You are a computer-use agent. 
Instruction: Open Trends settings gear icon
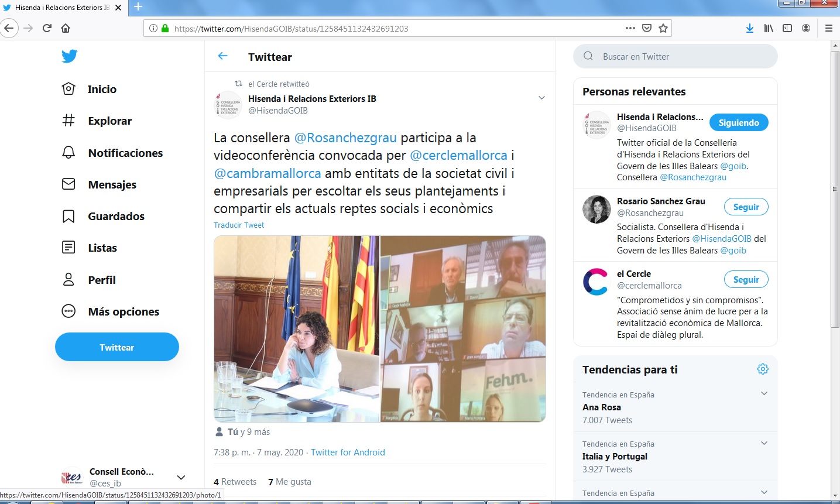coord(762,369)
